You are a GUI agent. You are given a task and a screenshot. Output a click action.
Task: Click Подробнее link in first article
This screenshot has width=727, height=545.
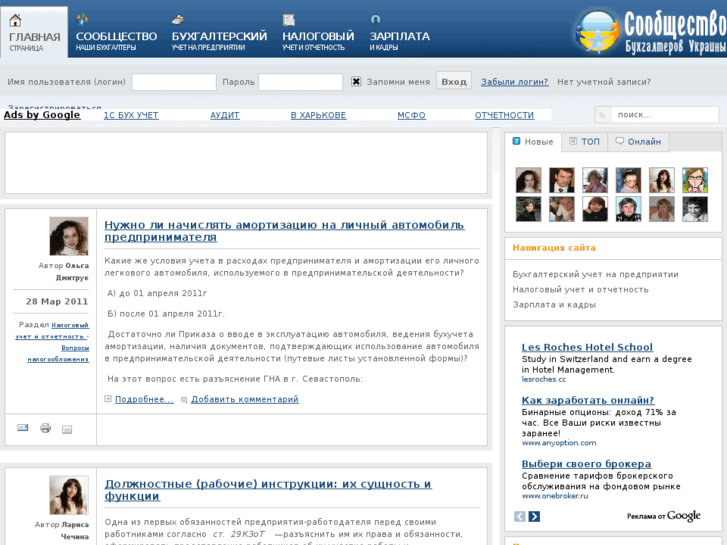click(x=144, y=399)
